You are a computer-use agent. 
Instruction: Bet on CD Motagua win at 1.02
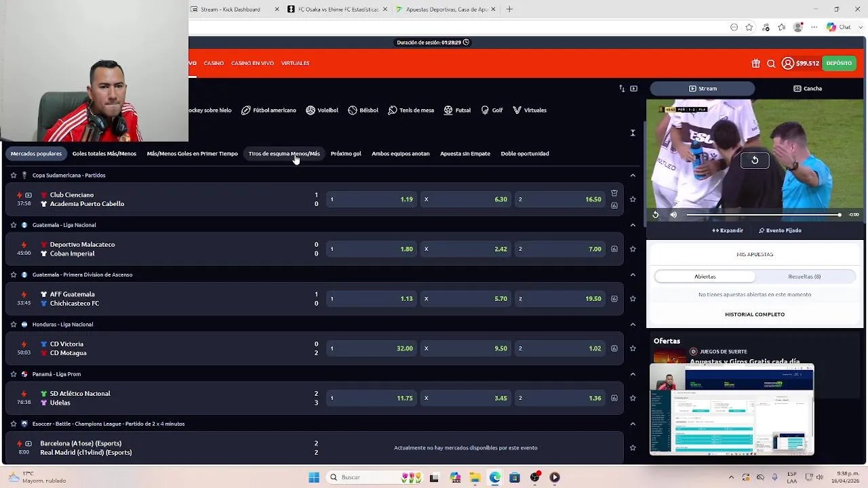[x=560, y=348]
